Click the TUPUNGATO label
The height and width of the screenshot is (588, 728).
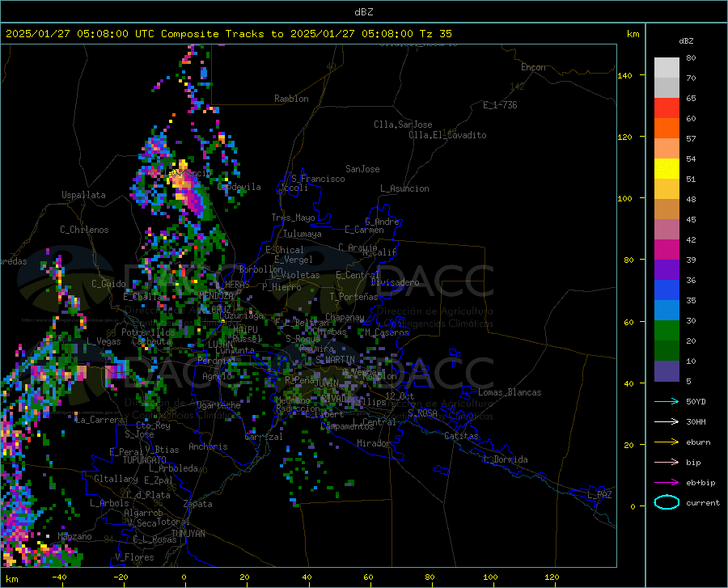(x=145, y=460)
